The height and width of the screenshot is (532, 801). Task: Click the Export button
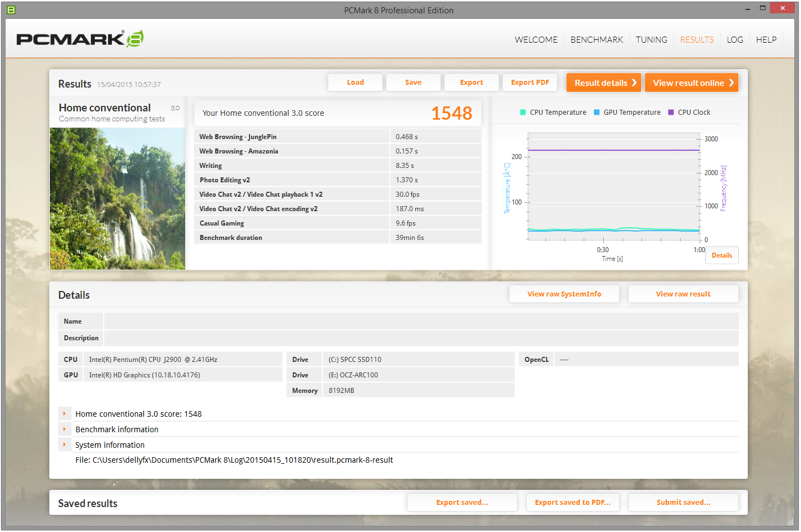click(472, 83)
